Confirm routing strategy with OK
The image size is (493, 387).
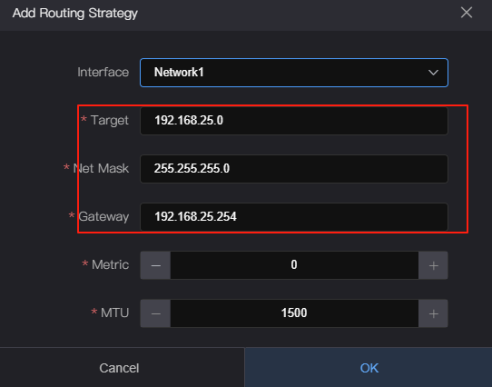click(x=369, y=368)
